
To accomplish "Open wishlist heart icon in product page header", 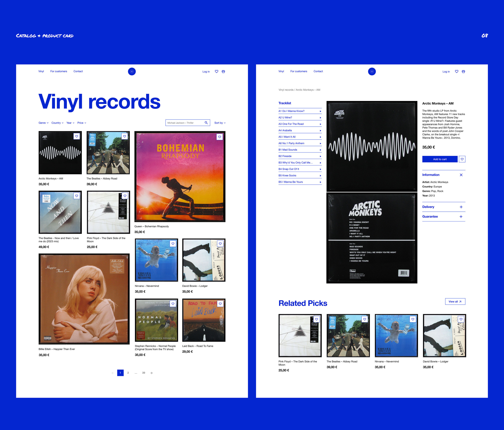I will (457, 72).
